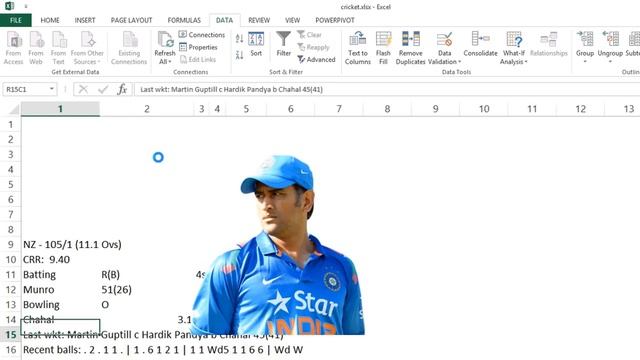Screen dimensions: 640x360
Task: Open From Other Sources menu
Action: [87, 48]
